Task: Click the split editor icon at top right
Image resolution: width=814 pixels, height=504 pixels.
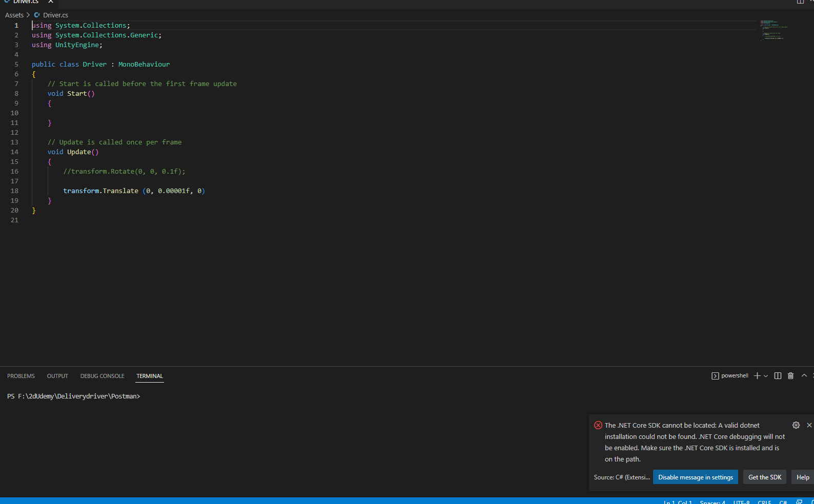Action: (800, 2)
